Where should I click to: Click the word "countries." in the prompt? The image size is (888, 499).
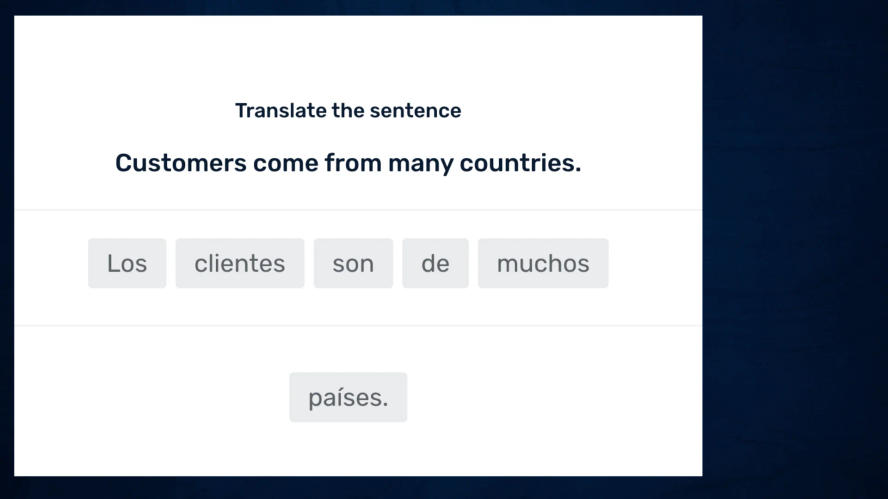[x=520, y=163]
